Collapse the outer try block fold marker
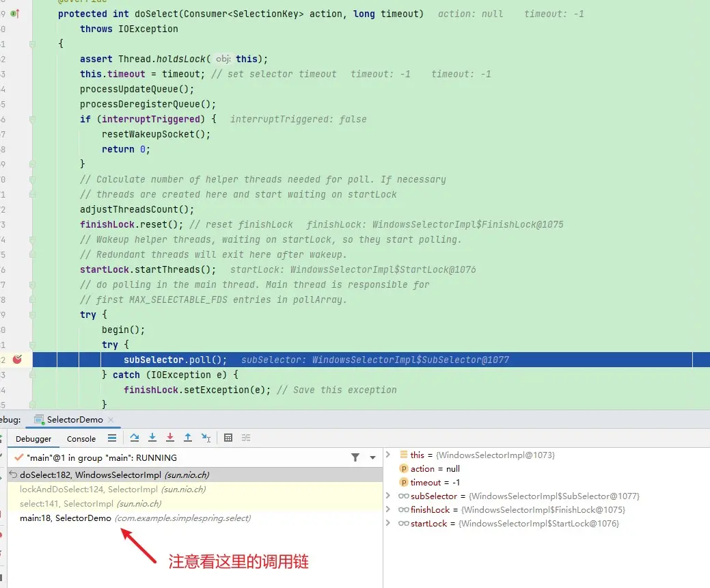This screenshot has height=588, width=710. (32, 315)
